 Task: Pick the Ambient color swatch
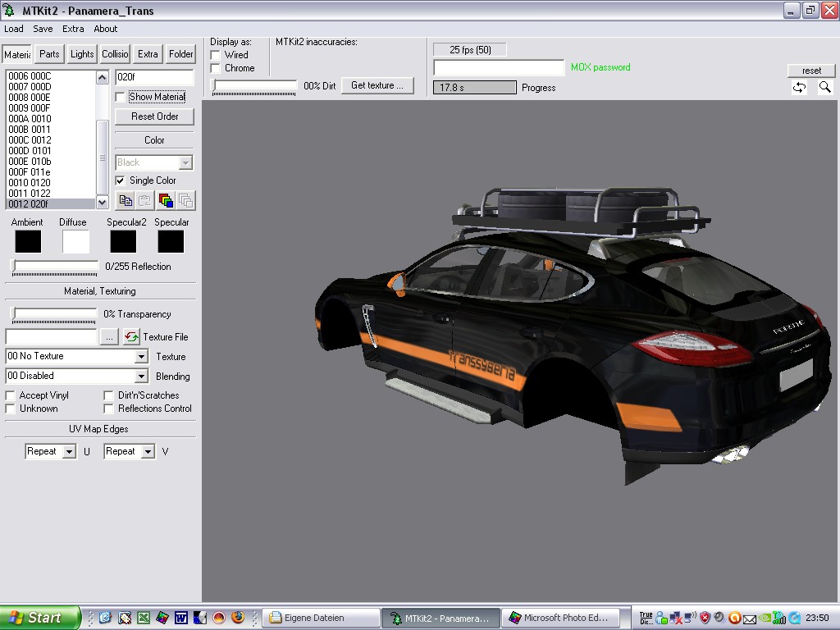pos(28,242)
